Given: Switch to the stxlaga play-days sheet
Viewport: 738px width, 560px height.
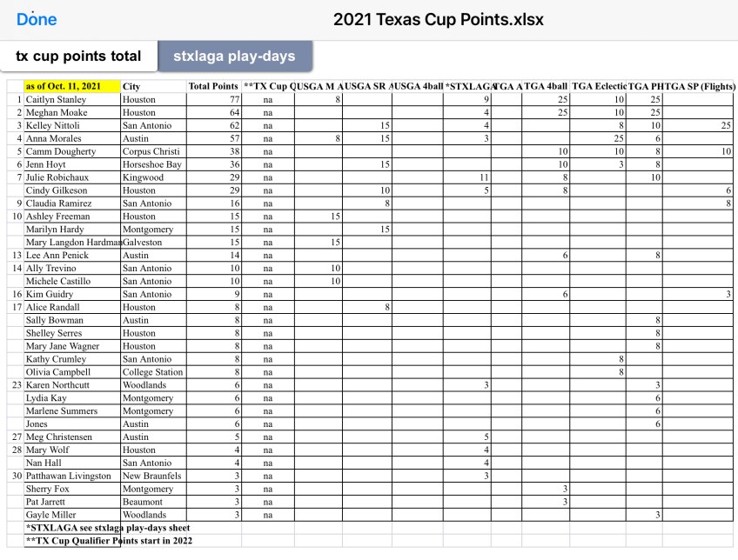Looking at the screenshot, I should coord(234,57).
